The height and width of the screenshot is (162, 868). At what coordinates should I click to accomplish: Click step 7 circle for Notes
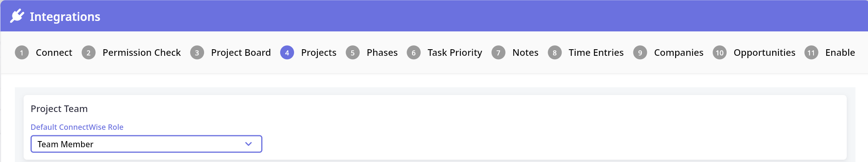click(499, 53)
